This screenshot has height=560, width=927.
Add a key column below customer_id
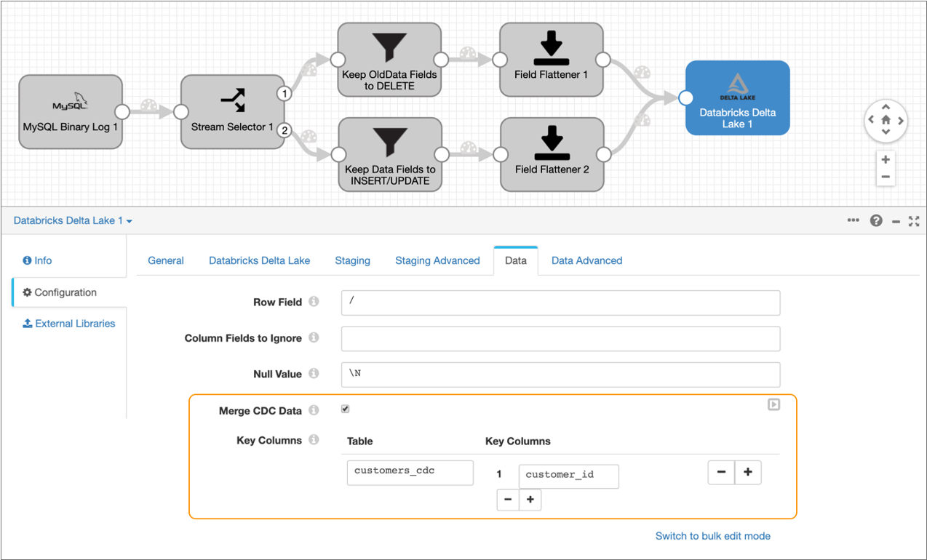(x=530, y=500)
